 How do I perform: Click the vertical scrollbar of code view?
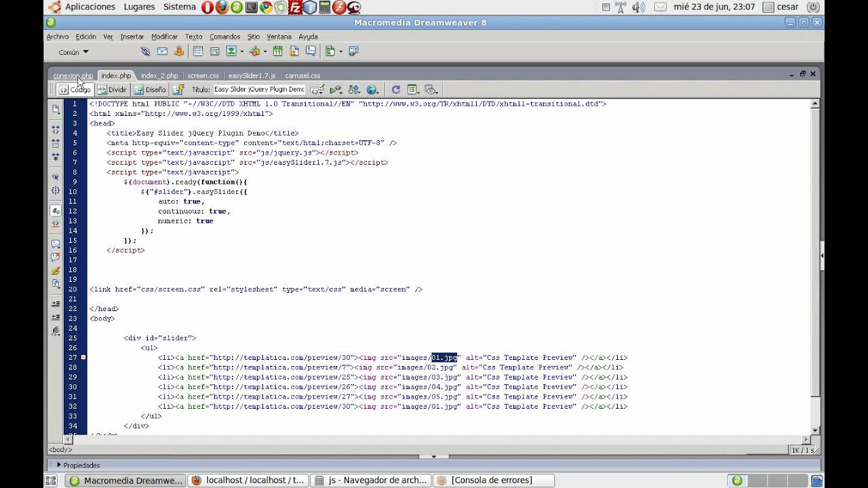tap(815, 267)
